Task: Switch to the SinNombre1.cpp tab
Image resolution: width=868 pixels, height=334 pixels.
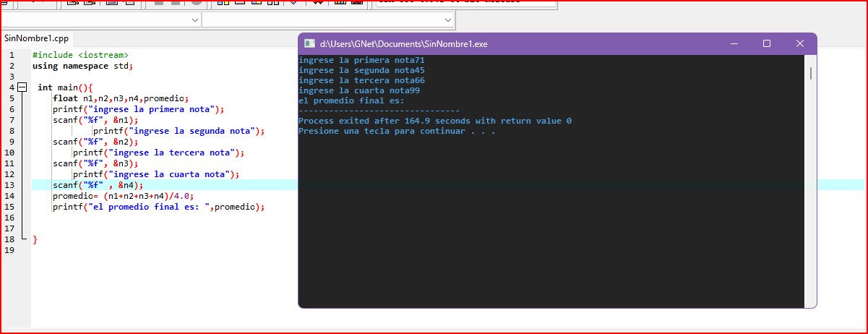Action: point(36,38)
